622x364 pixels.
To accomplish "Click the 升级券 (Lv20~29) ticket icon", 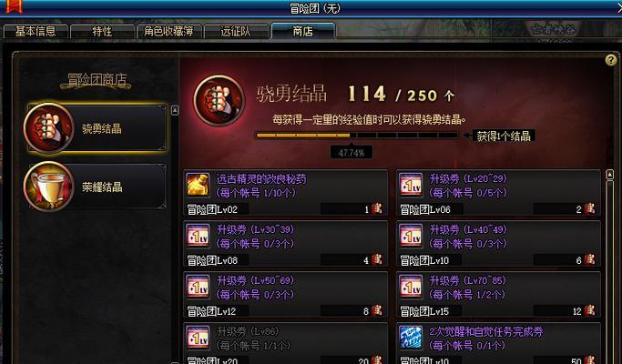I will tap(411, 185).
